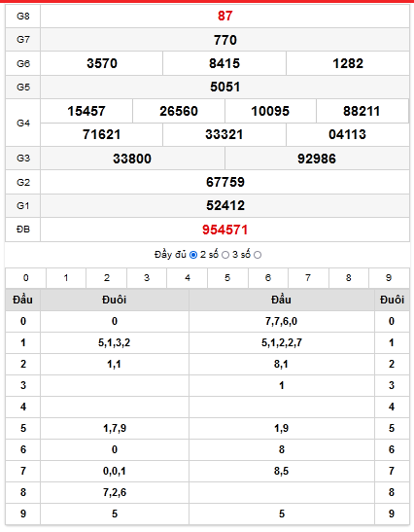Click the special prize number 954571
This screenshot has width=414, height=532.
tap(224, 230)
